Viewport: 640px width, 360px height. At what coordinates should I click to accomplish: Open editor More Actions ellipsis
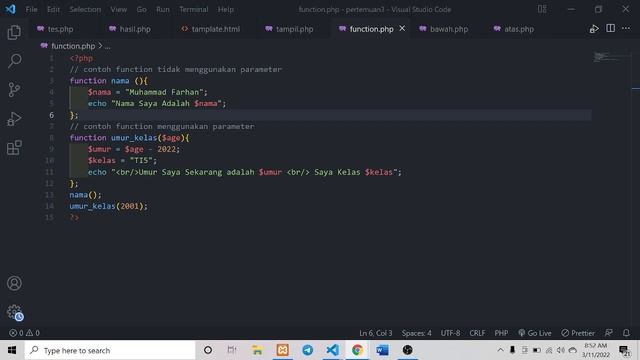point(626,28)
